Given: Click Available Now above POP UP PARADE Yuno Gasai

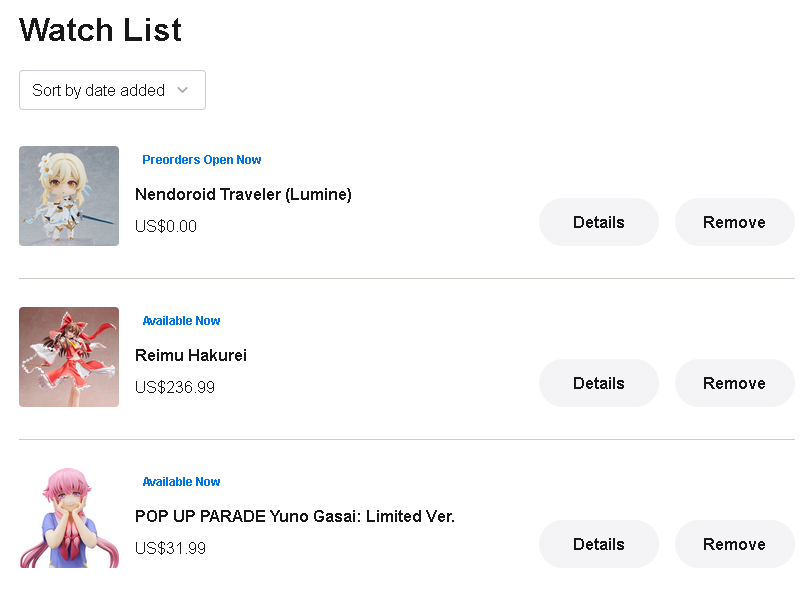Looking at the screenshot, I should (181, 482).
